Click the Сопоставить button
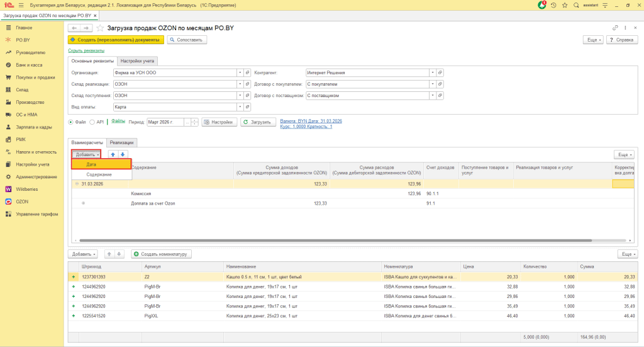 (x=187, y=40)
